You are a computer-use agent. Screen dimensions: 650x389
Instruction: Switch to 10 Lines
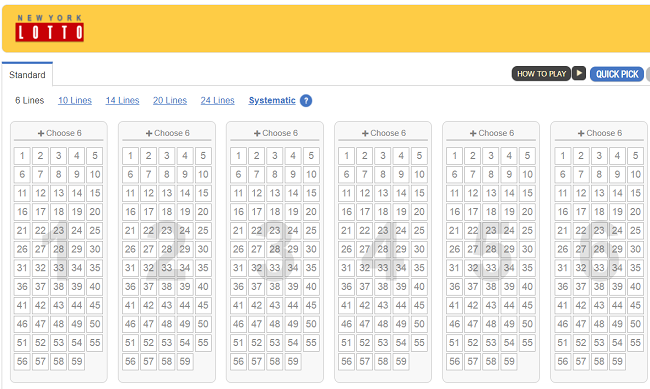pyautogui.click(x=75, y=100)
